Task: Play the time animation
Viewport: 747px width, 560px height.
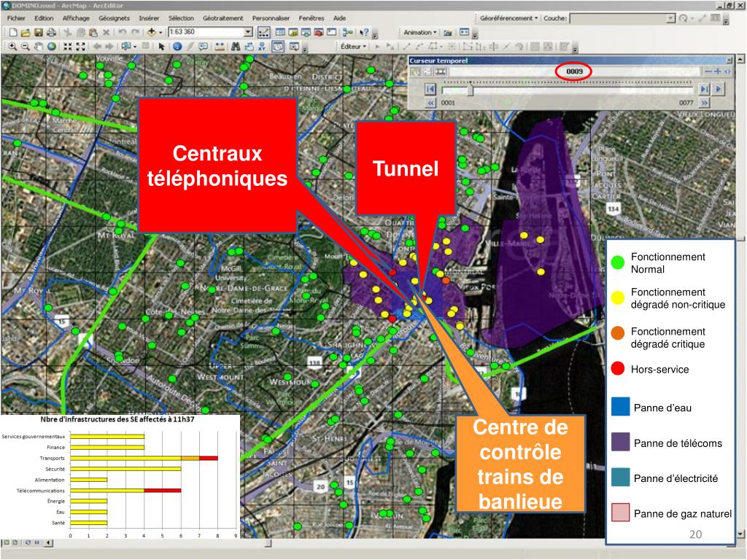Action: (718, 88)
